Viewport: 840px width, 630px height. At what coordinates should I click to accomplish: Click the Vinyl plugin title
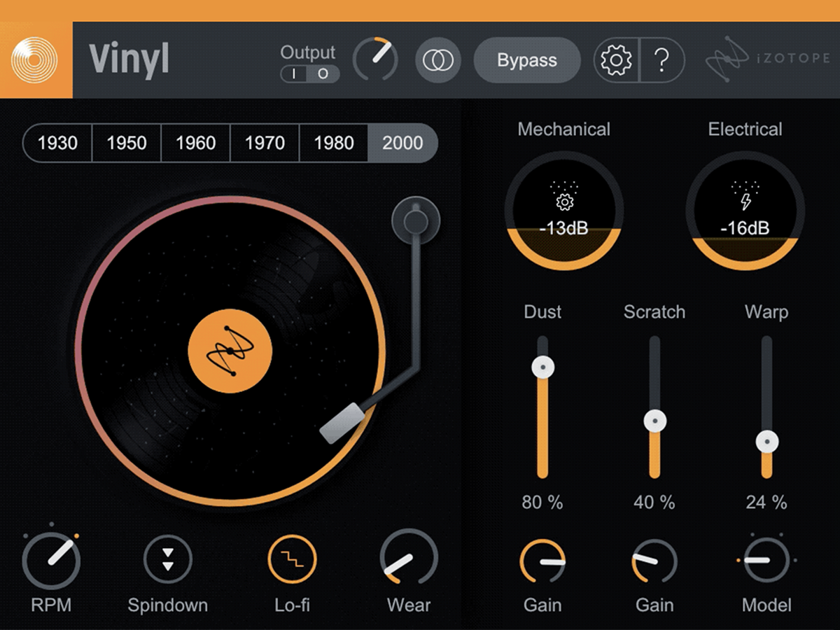[129, 60]
